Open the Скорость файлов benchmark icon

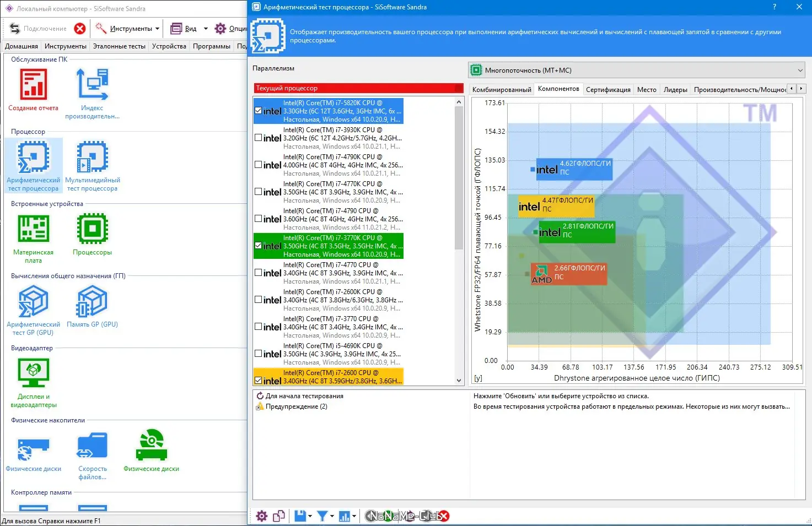click(x=92, y=446)
